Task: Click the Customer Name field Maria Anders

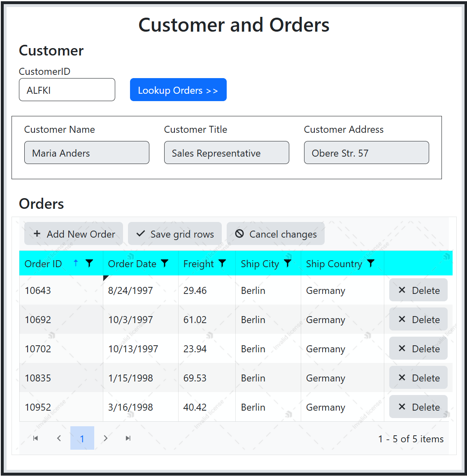Action: point(86,153)
